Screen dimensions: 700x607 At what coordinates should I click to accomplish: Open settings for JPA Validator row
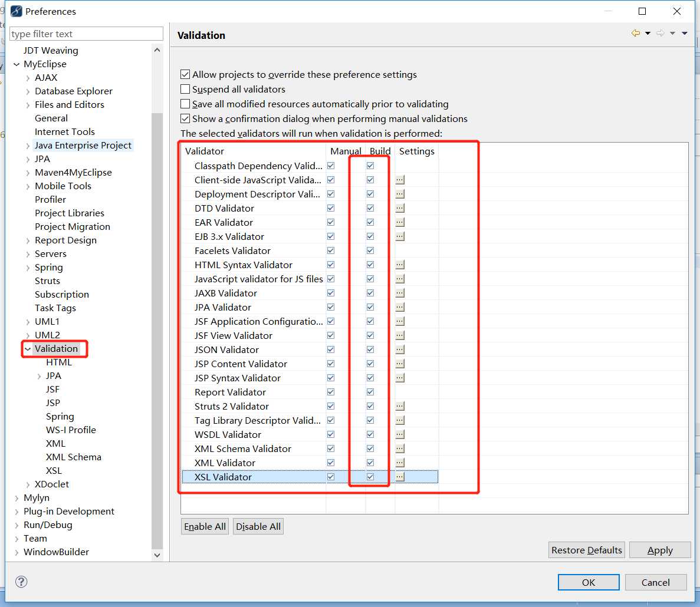(x=400, y=307)
